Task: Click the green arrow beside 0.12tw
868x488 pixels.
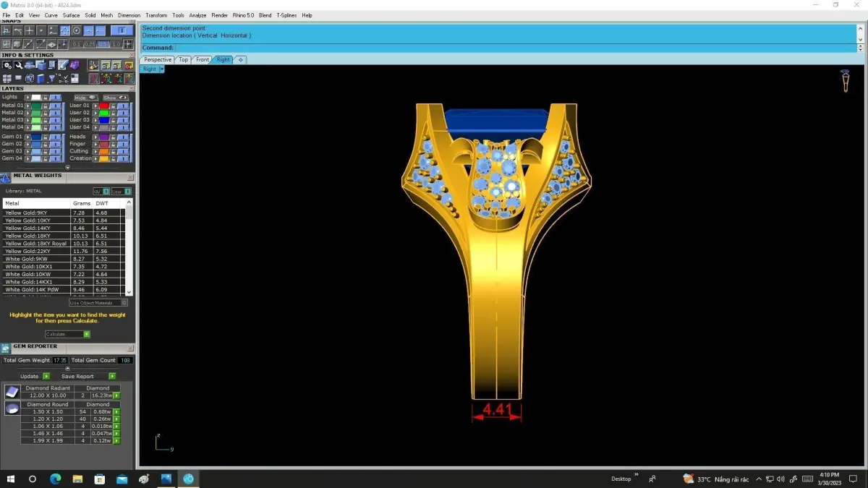Action: click(116, 440)
